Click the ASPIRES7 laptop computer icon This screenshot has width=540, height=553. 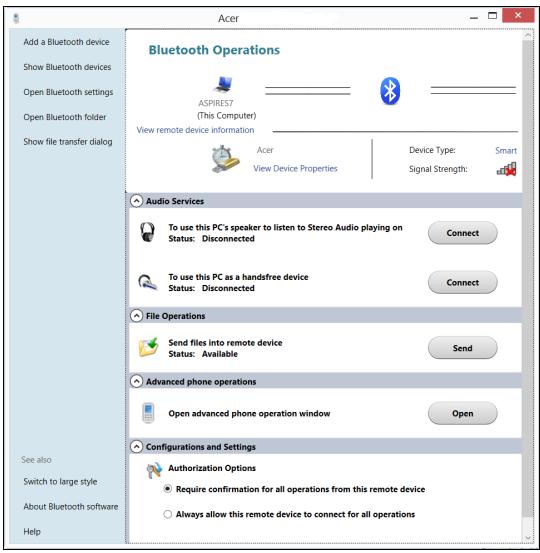click(223, 84)
